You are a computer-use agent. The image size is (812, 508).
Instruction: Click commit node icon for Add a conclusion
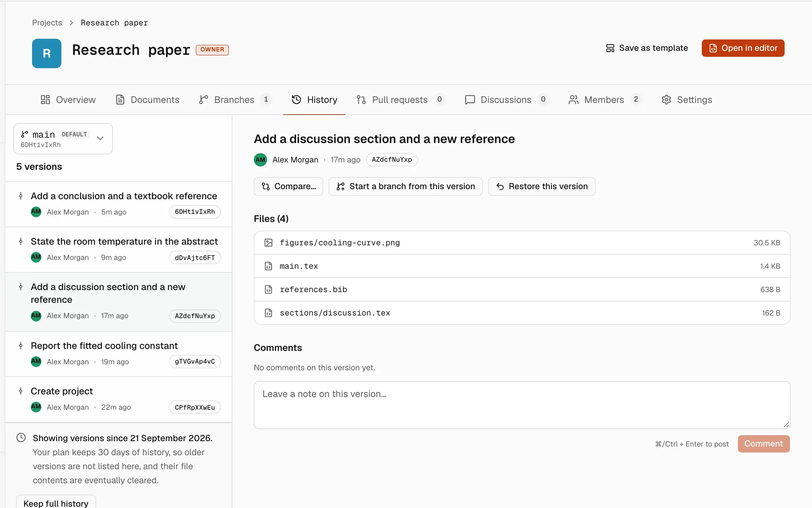[x=21, y=196]
